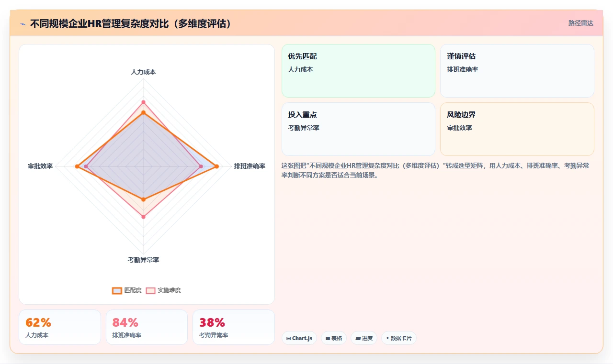613x364 pixels.
Task: Click the lightning icon beside the page title
Action: (x=23, y=24)
